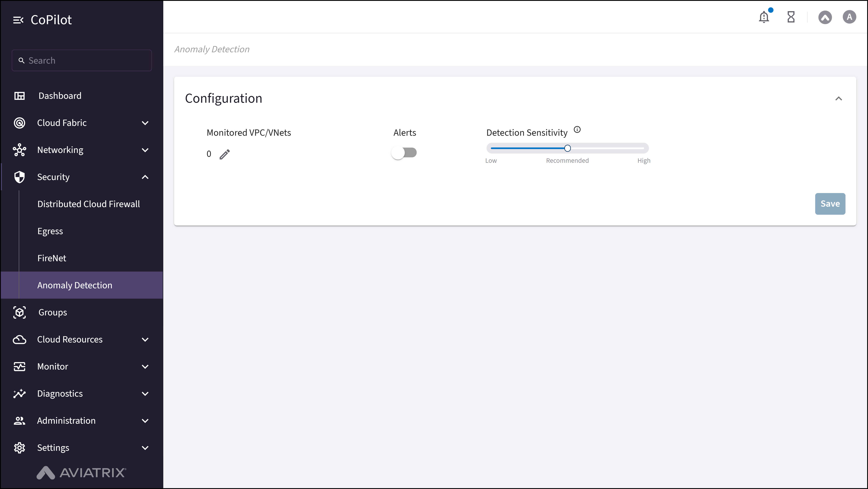
Task: Open the Distributed Cloud Firewall page
Action: pos(89,204)
